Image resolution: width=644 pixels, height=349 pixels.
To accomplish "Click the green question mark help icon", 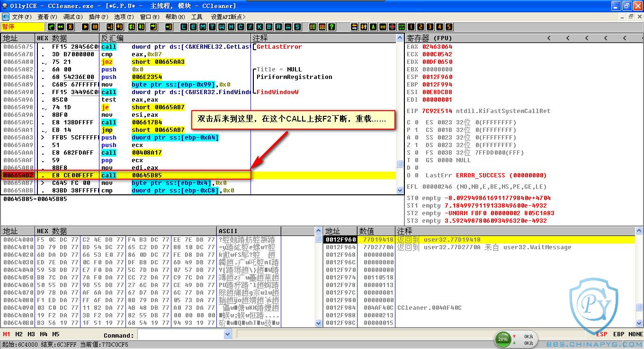I will click(x=331, y=27).
